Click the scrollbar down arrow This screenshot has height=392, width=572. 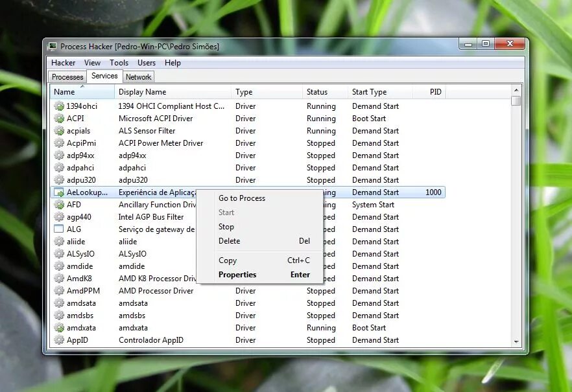[x=516, y=341]
